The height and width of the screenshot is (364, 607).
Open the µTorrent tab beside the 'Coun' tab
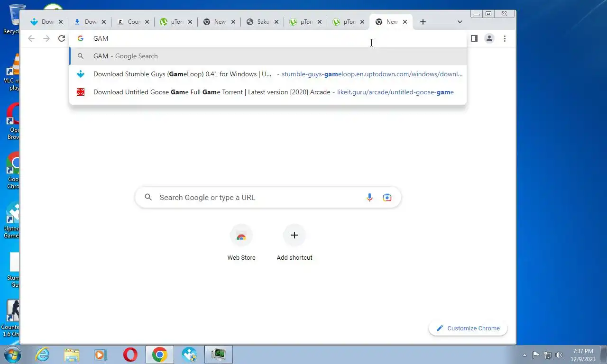176,22
